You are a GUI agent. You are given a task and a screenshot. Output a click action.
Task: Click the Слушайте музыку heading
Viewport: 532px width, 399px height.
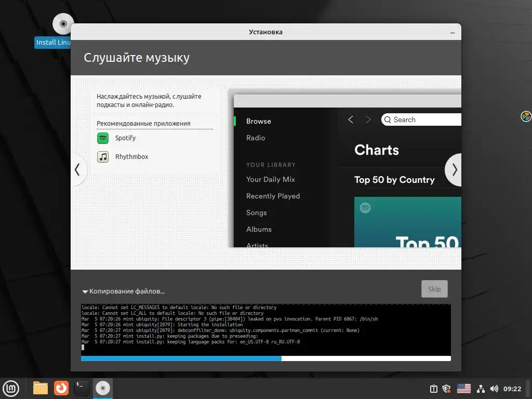click(137, 58)
